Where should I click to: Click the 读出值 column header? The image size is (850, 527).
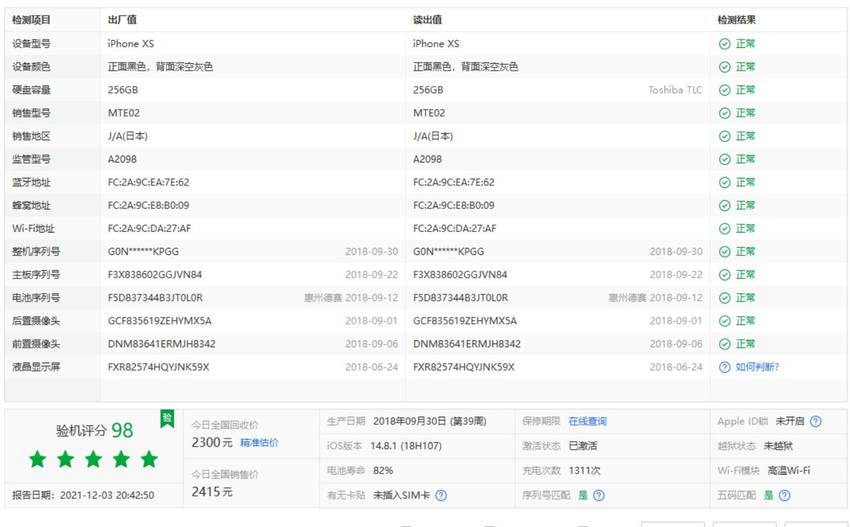point(427,20)
